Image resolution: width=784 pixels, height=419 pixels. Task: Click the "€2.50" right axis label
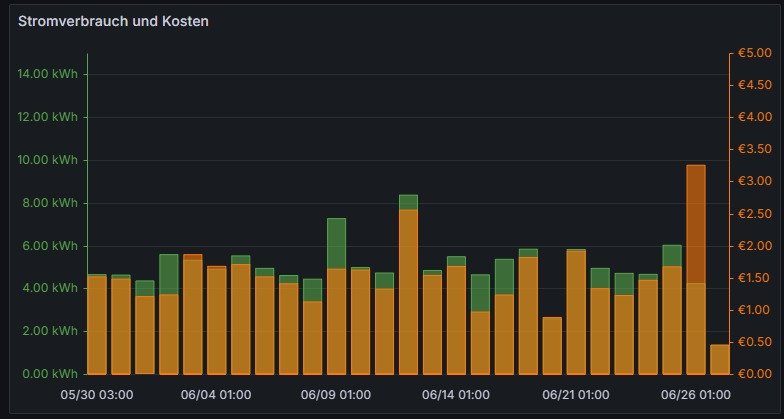point(752,214)
